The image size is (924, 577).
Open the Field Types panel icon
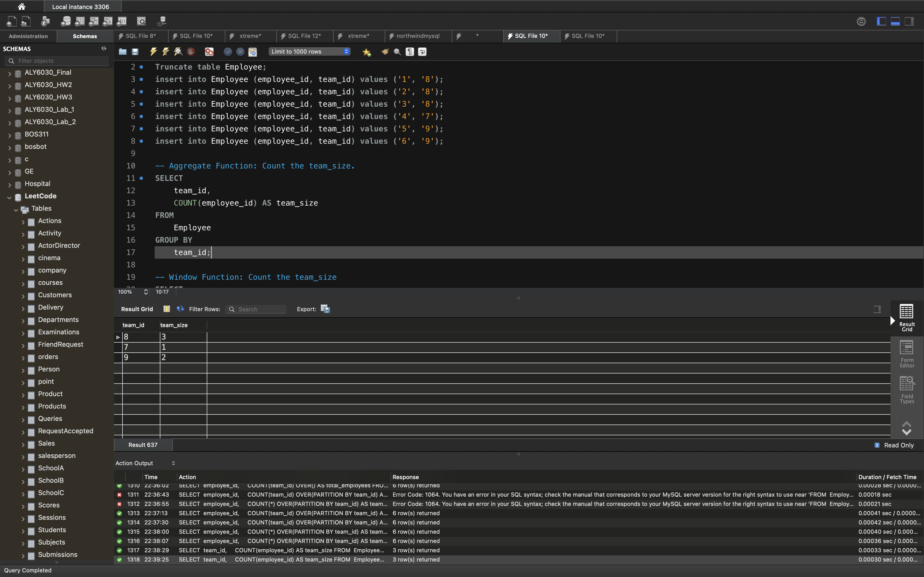tap(906, 390)
